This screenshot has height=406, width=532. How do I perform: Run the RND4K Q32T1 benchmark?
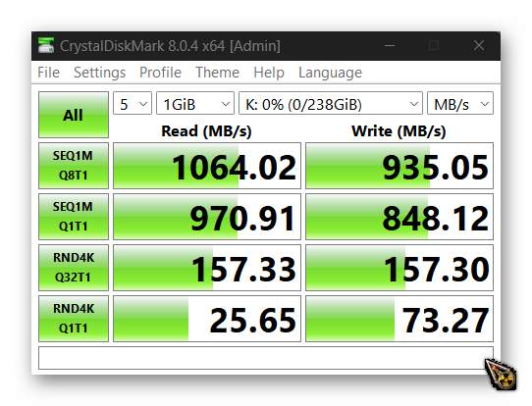pos(74,268)
